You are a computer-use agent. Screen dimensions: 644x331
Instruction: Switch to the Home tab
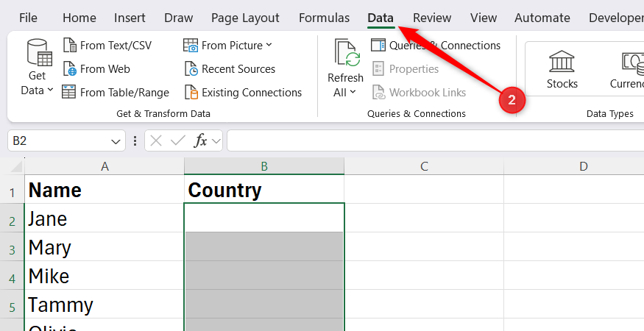click(x=79, y=18)
